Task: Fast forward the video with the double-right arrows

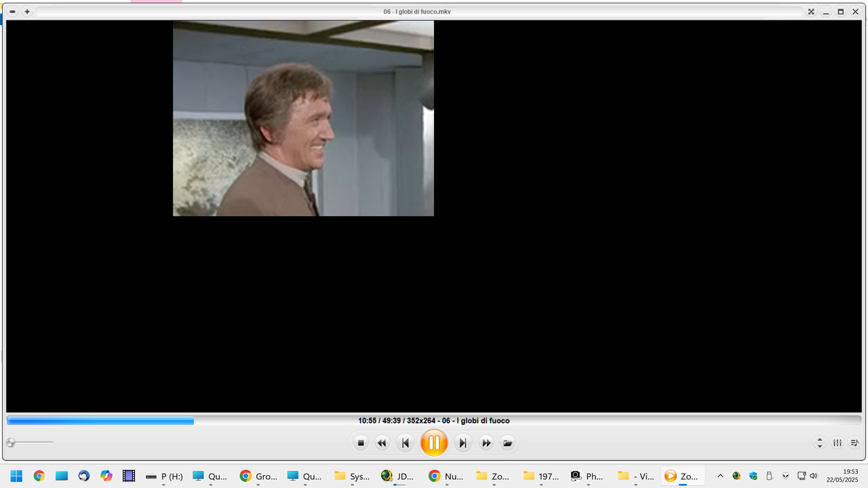Action: click(486, 443)
